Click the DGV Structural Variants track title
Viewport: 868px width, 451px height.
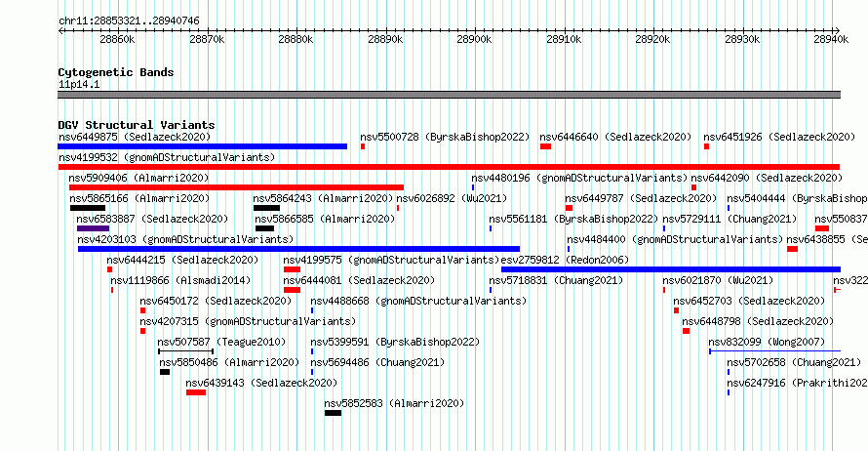coord(137,125)
